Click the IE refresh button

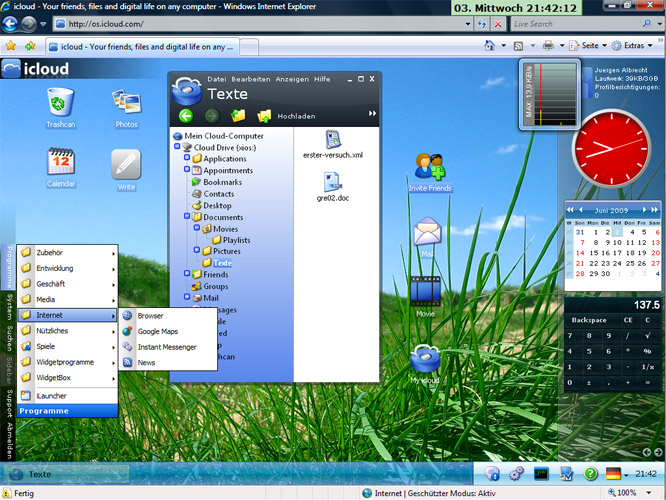(481, 24)
